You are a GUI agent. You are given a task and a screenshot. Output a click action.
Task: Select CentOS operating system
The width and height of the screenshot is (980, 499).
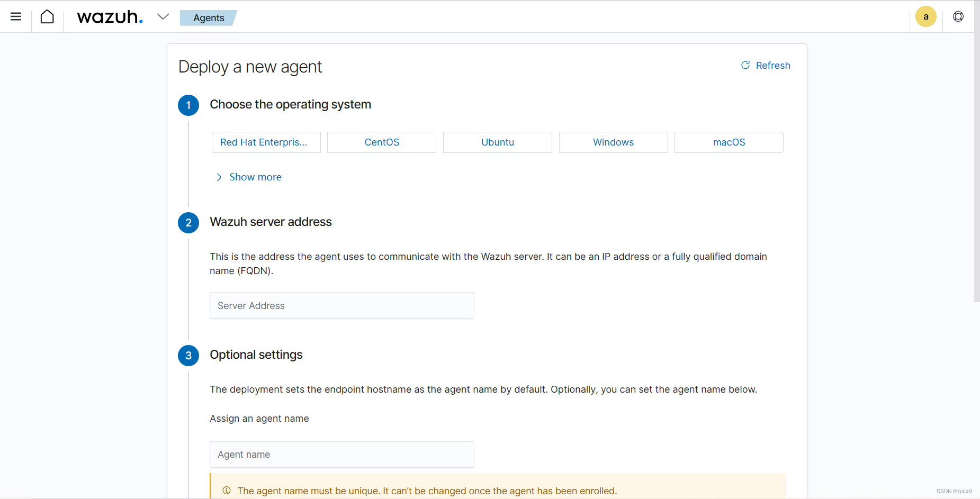pyautogui.click(x=382, y=142)
